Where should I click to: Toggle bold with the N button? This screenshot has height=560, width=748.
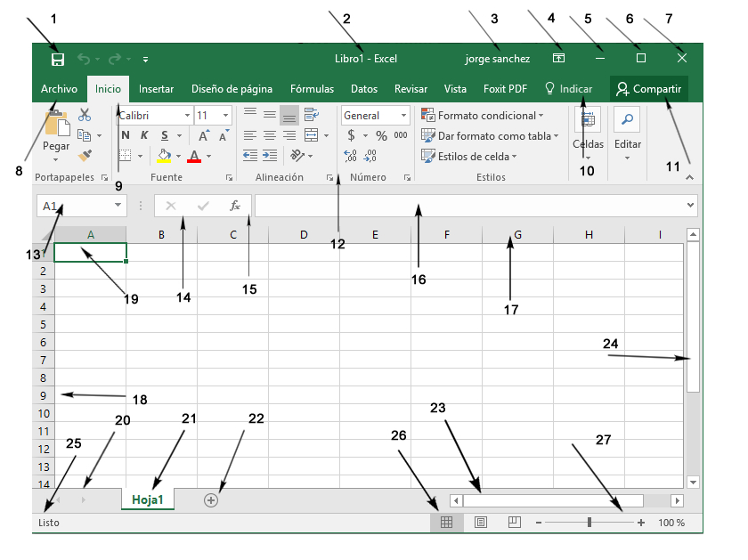click(125, 135)
